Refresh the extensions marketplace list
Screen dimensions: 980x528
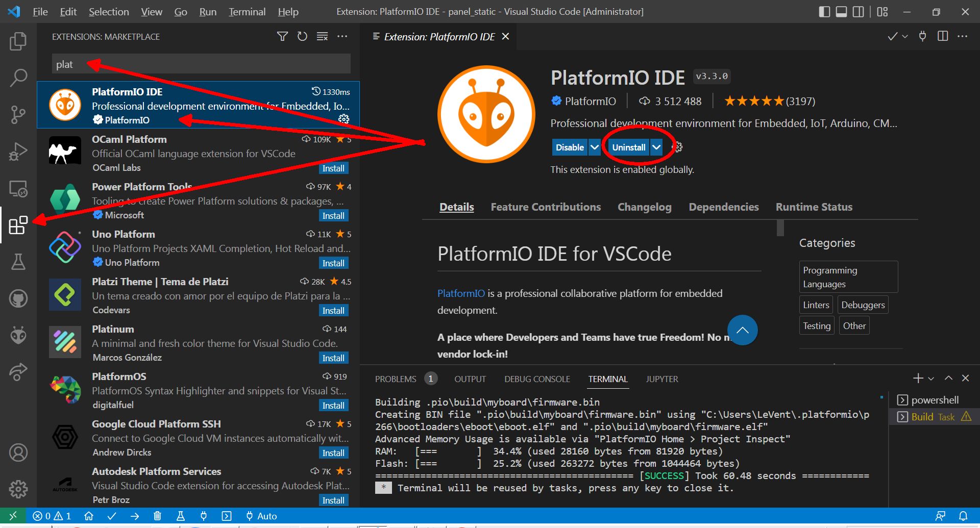[302, 36]
